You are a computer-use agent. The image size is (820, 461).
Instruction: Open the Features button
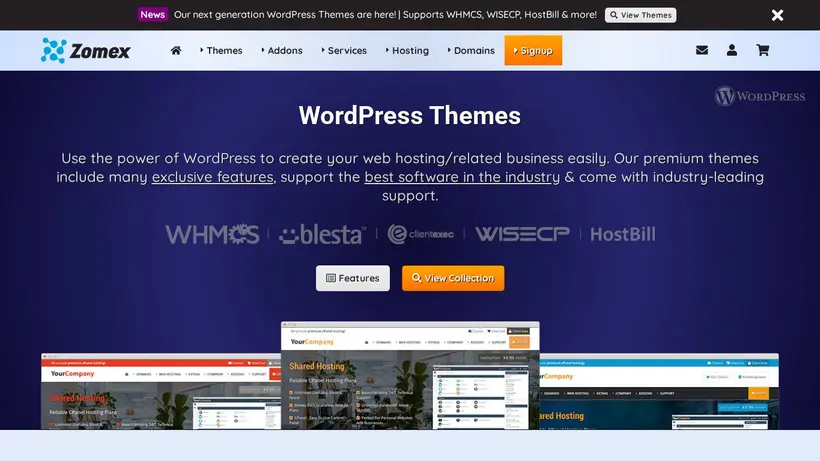pos(352,278)
